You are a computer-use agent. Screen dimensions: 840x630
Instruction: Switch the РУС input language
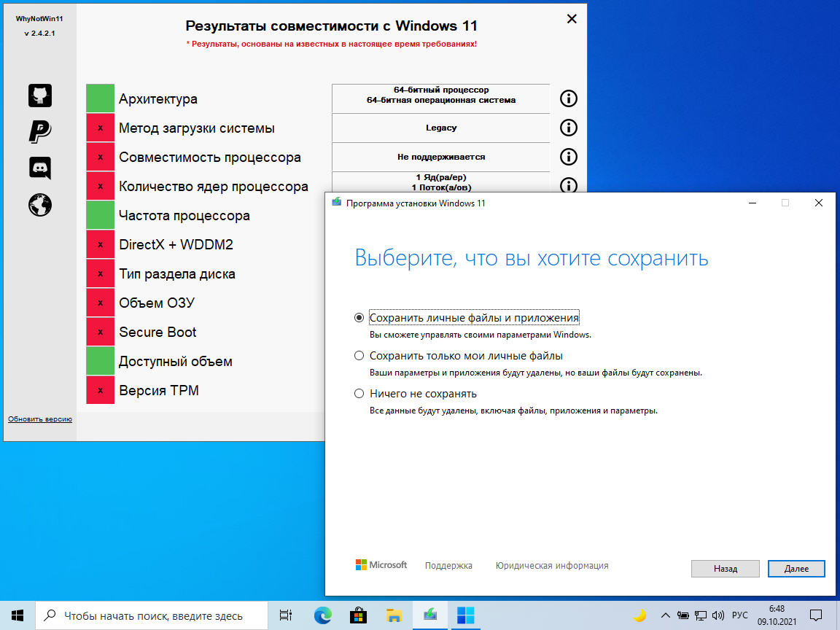(x=740, y=615)
